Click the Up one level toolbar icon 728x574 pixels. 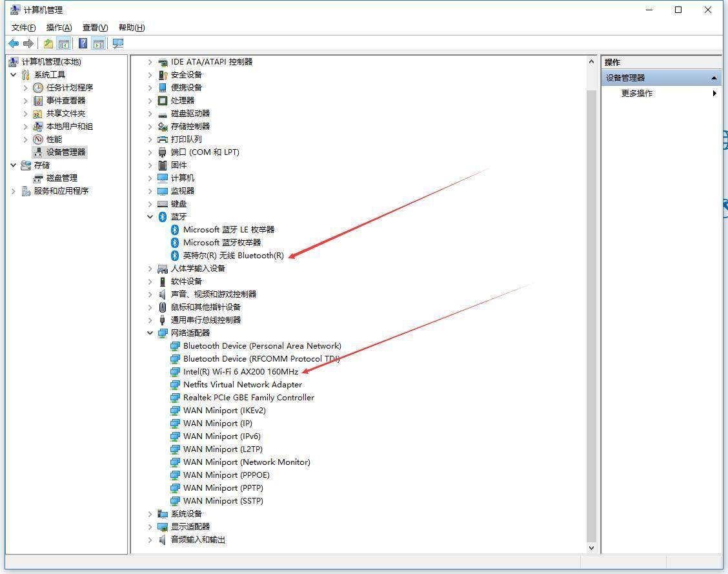click(48, 44)
